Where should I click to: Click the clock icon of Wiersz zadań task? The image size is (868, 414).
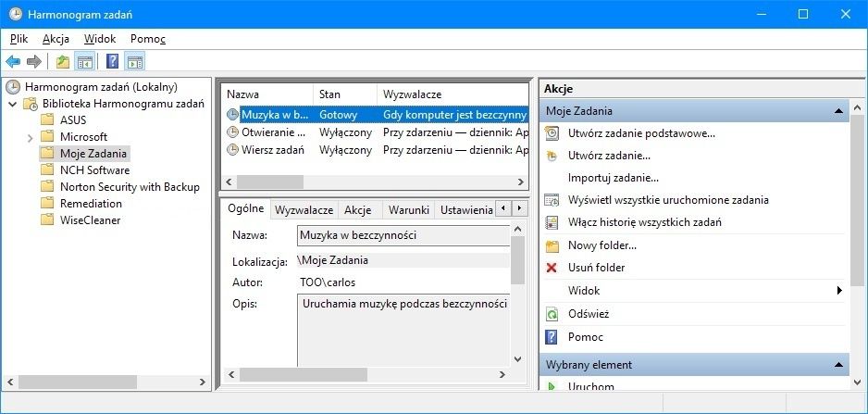click(x=233, y=150)
